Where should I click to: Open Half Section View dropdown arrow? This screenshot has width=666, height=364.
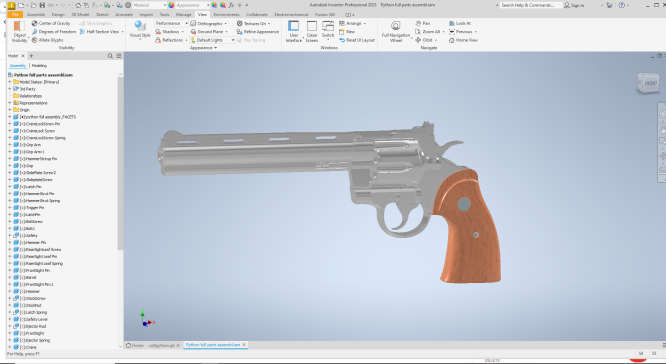pos(122,31)
